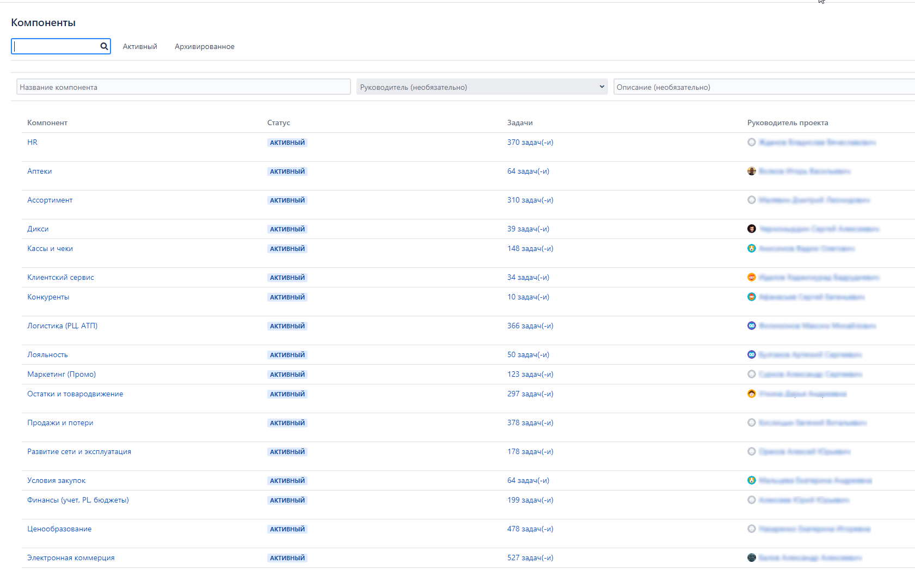
Task: Click АКТИВНЫЙ status badge in Лояльность row
Action: [287, 355]
